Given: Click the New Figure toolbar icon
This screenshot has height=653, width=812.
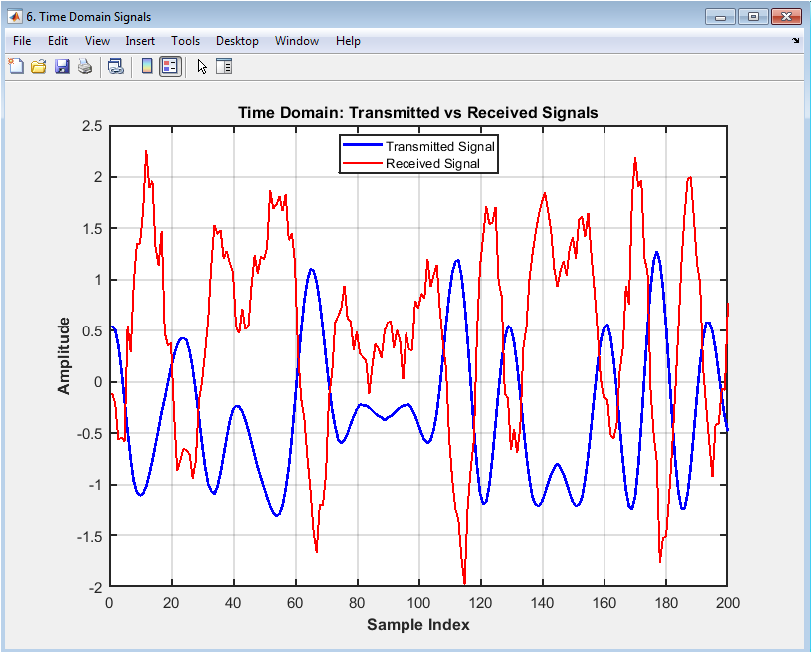Looking at the screenshot, I should 16,67.
